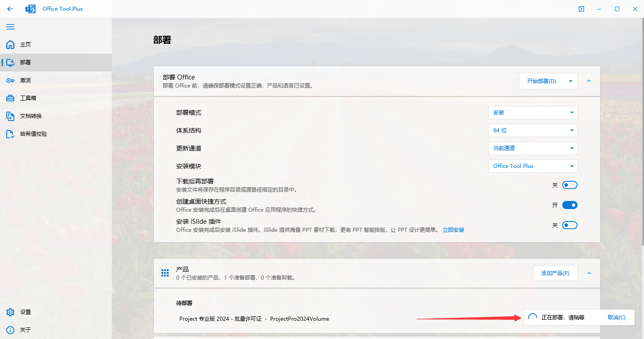Open the hamburger menu button
644x339 pixels.
click(x=10, y=27)
